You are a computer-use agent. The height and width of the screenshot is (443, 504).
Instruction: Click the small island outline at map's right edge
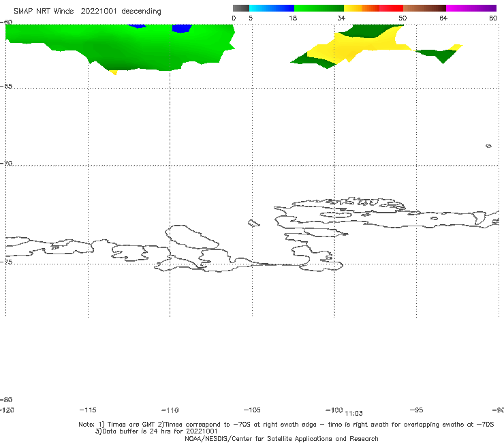pos(488,146)
